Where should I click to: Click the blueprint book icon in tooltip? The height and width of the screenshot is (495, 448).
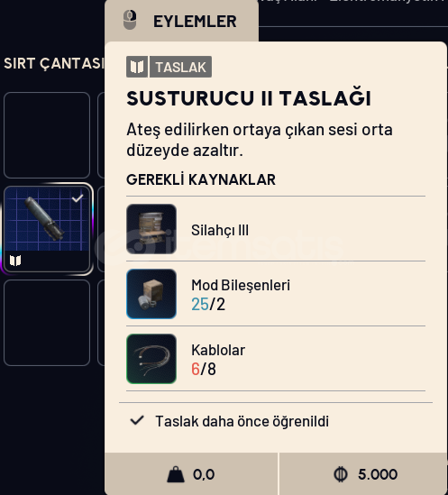coord(137,67)
